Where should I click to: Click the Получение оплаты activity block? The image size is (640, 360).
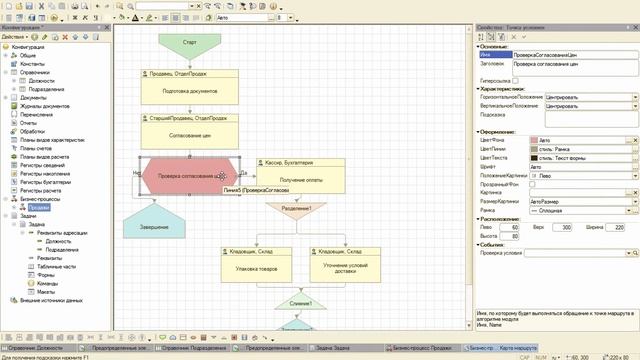click(301, 176)
